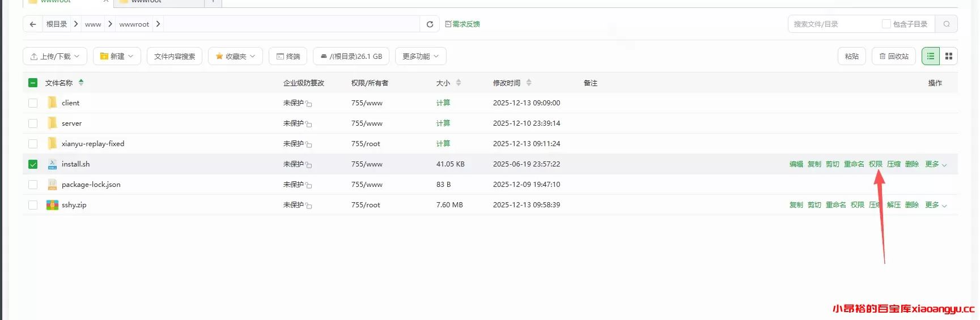Check the sshy.zip checkbox
This screenshot has height=320, width=980.
pyautogui.click(x=33, y=205)
